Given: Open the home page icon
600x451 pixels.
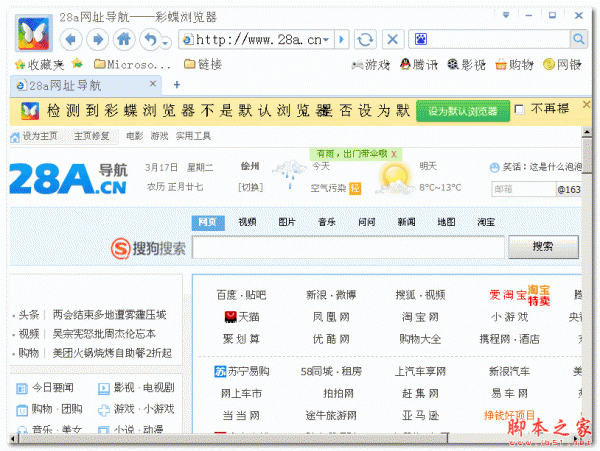Looking at the screenshot, I should [x=124, y=39].
